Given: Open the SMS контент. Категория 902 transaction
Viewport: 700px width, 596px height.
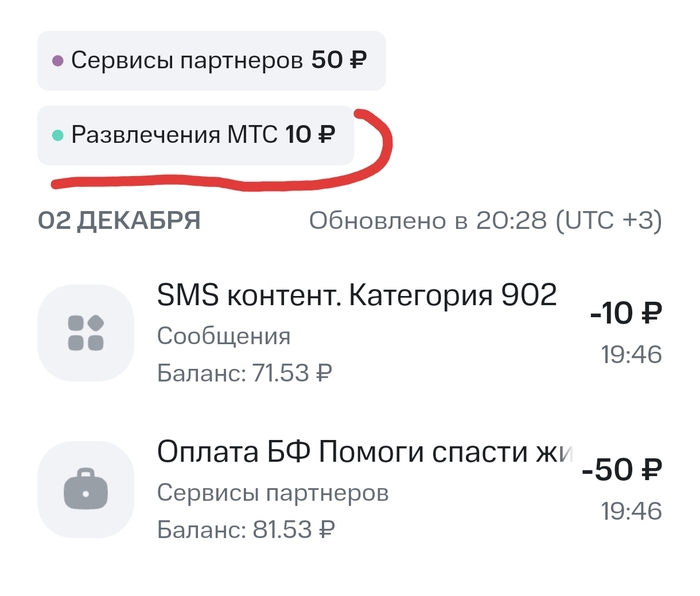Looking at the screenshot, I should [x=357, y=295].
